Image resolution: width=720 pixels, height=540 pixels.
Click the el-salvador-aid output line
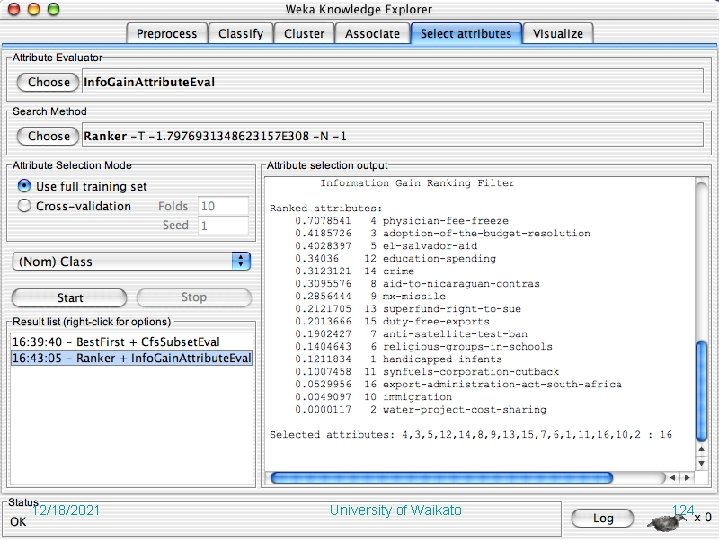pyautogui.click(x=386, y=246)
